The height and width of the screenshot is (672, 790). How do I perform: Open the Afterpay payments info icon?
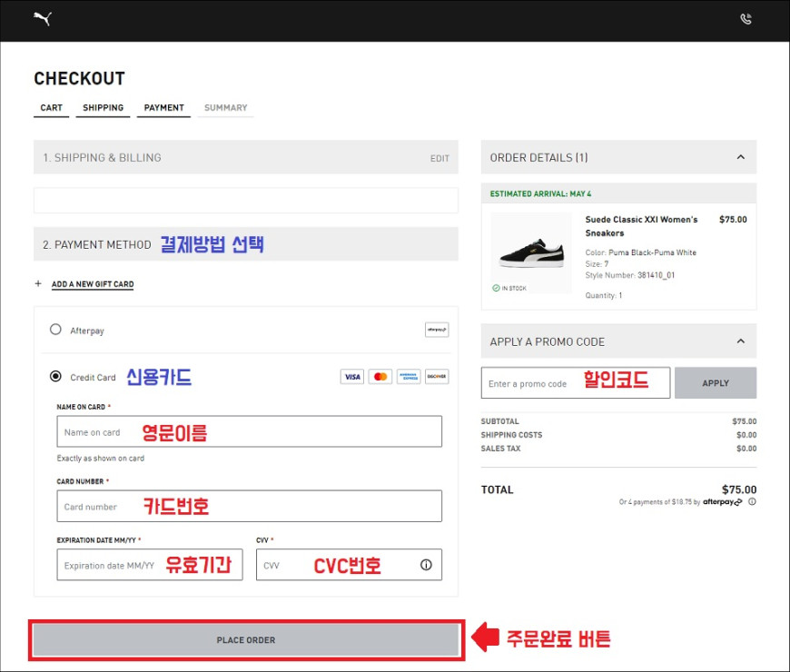coord(752,502)
